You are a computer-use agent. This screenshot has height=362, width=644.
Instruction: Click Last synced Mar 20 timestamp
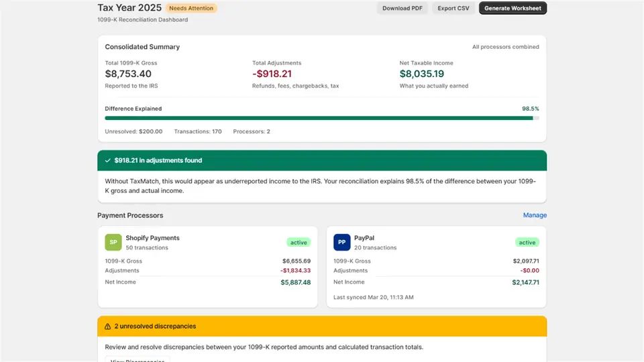click(374, 297)
